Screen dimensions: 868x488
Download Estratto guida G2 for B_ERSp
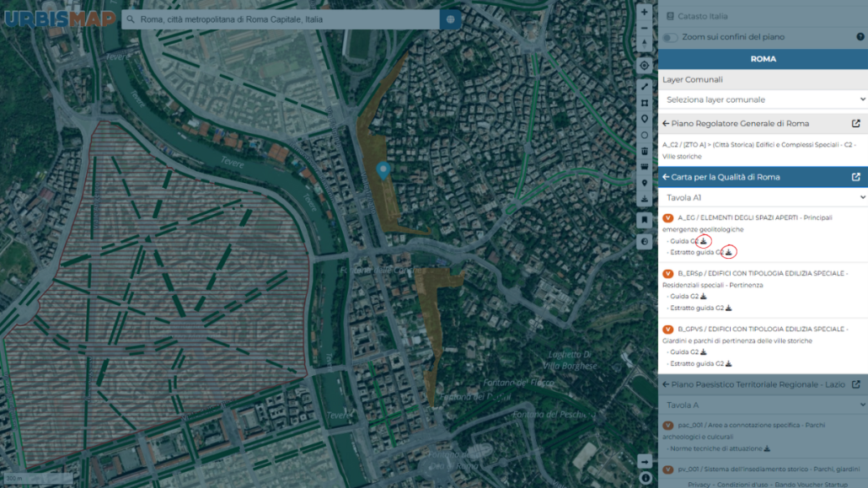tap(728, 308)
